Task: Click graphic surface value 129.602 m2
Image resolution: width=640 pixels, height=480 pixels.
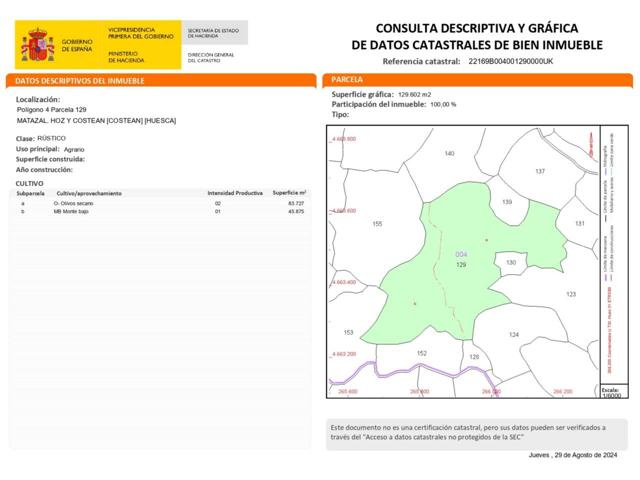Action: pyautogui.click(x=414, y=95)
